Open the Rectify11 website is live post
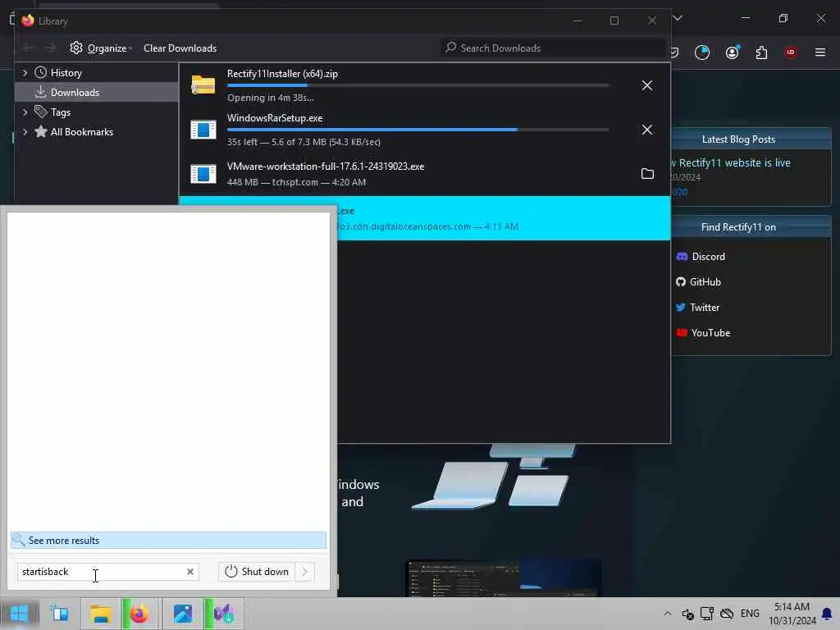Image resolution: width=840 pixels, height=630 pixels. 732,163
